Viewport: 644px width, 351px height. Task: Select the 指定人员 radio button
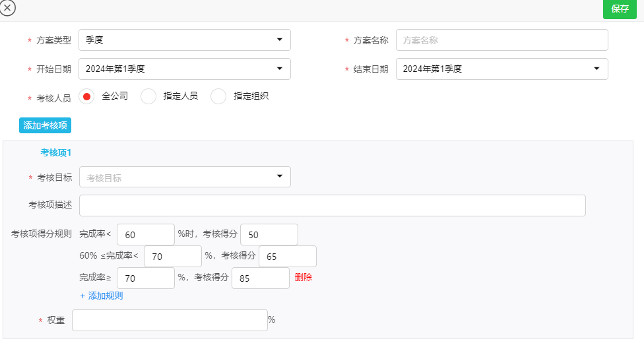(149, 96)
